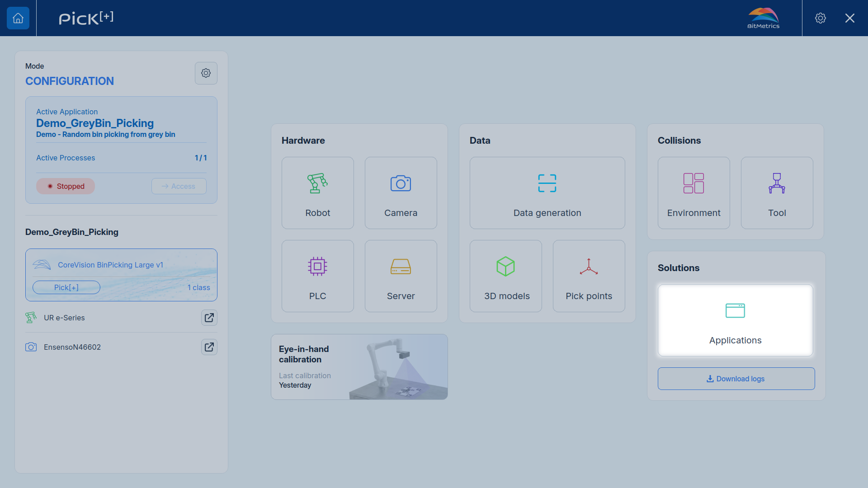
Task: Click the Solutions section heading
Action: coord(679,268)
